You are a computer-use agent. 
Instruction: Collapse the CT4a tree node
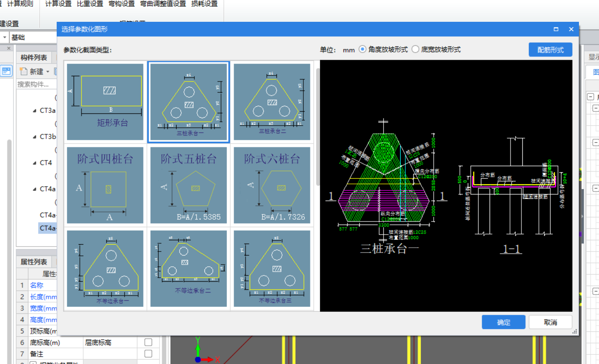click(x=34, y=189)
